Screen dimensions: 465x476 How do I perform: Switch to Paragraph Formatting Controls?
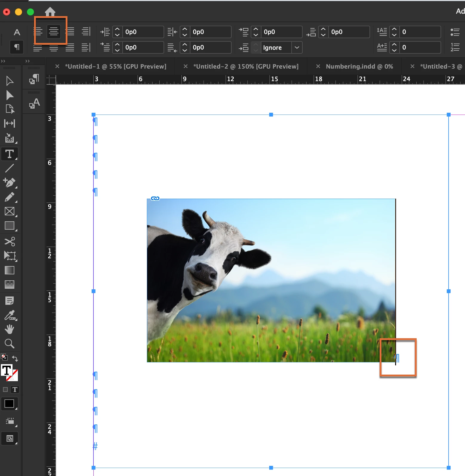point(17,47)
